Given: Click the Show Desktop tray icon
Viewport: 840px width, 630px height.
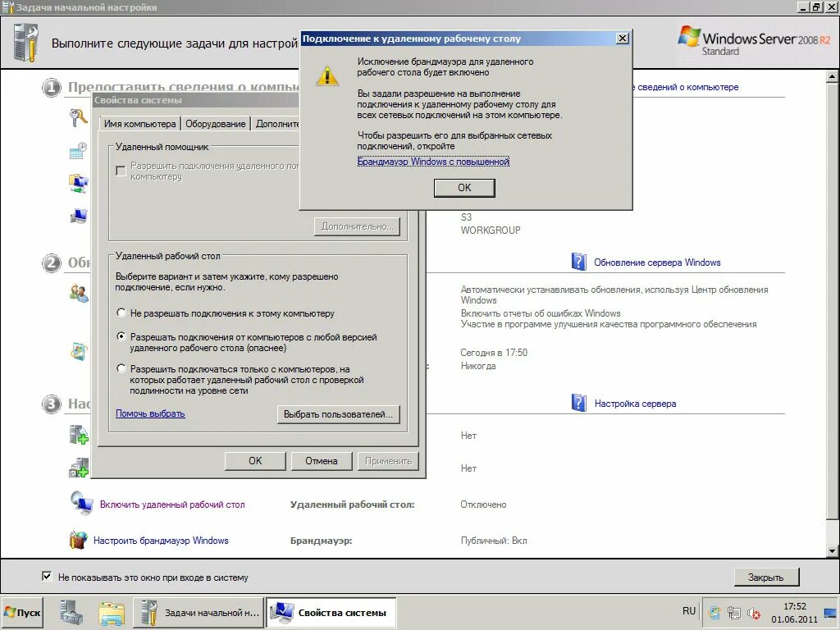Looking at the screenshot, I should [830, 613].
